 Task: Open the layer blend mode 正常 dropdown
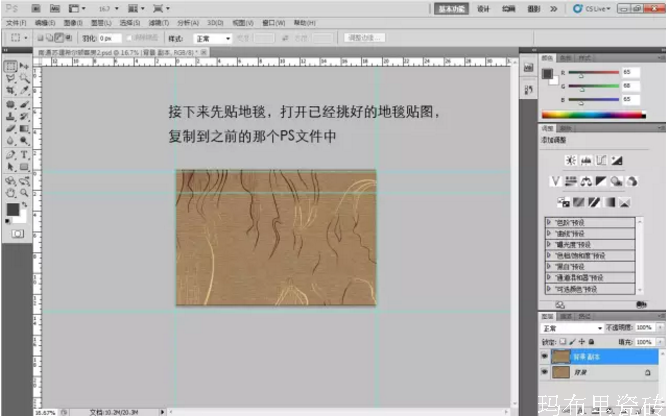pyautogui.click(x=572, y=328)
